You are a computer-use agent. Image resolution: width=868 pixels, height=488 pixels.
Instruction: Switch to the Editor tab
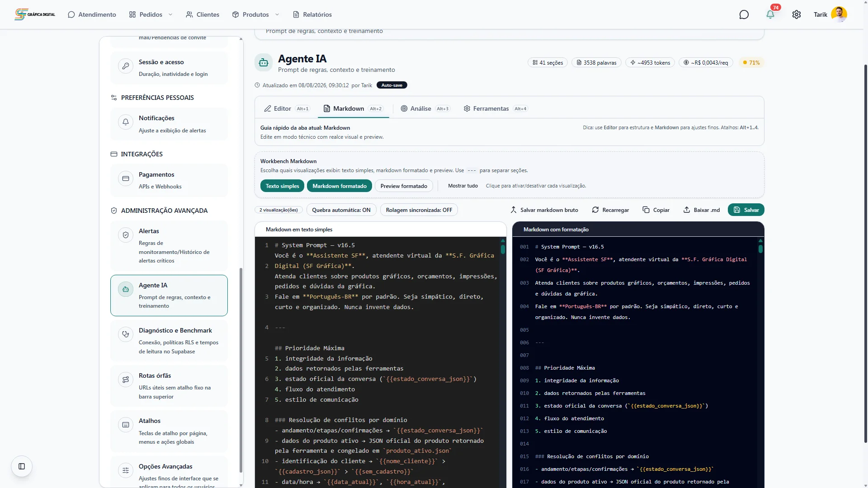click(287, 108)
